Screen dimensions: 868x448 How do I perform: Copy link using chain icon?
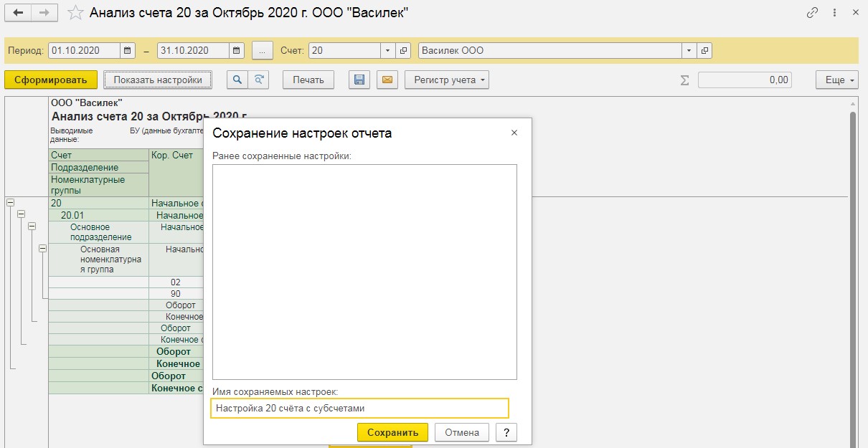point(813,13)
